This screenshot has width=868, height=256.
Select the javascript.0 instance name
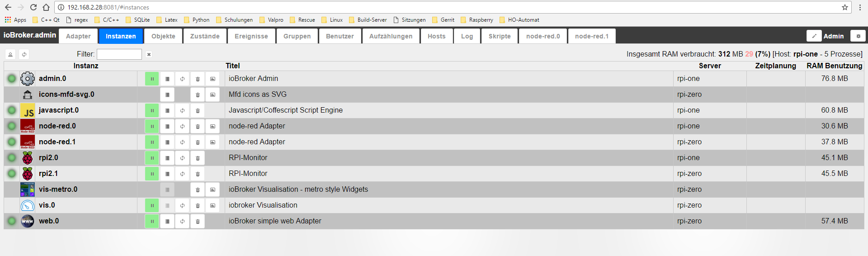pos(59,110)
